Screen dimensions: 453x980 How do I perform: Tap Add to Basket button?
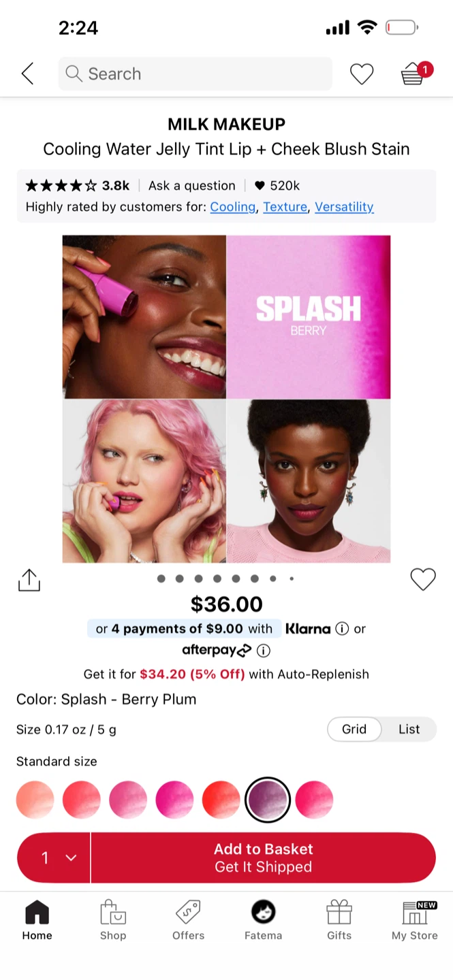(x=264, y=857)
